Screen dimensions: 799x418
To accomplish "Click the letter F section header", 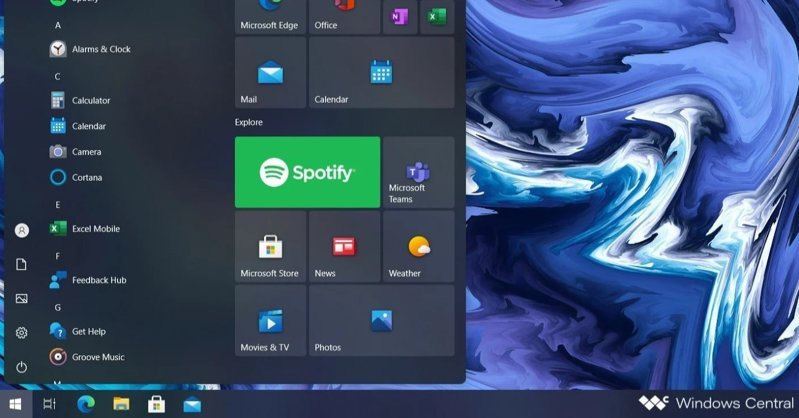I will coord(58,256).
